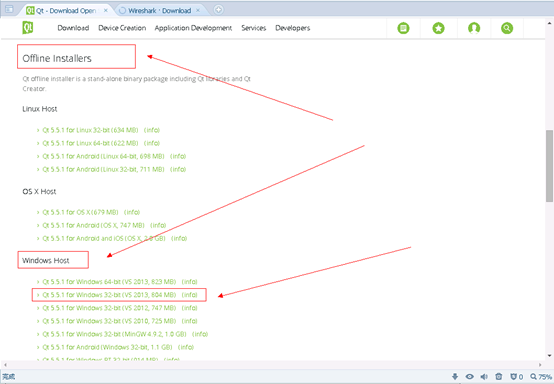This screenshot has height=384, width=554.
Task: Click the Qt logo in the site header
Action: 28,28
